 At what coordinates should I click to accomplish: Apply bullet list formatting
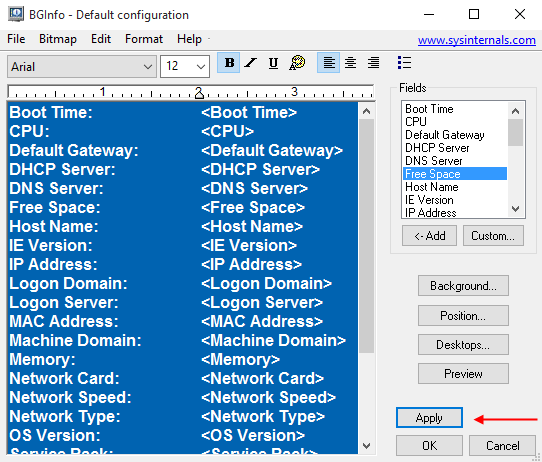pyautogui.click(x=404, y=63)
